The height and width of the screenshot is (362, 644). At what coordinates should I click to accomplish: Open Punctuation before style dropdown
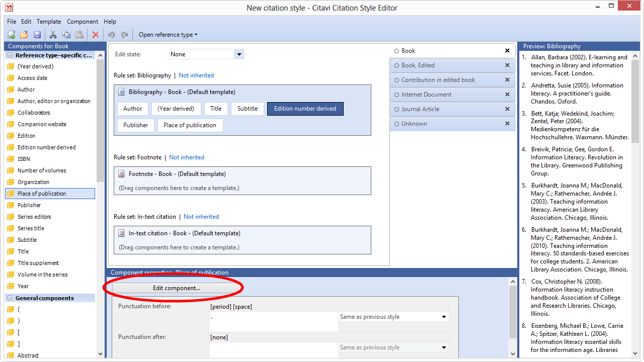tap(444, 317)
